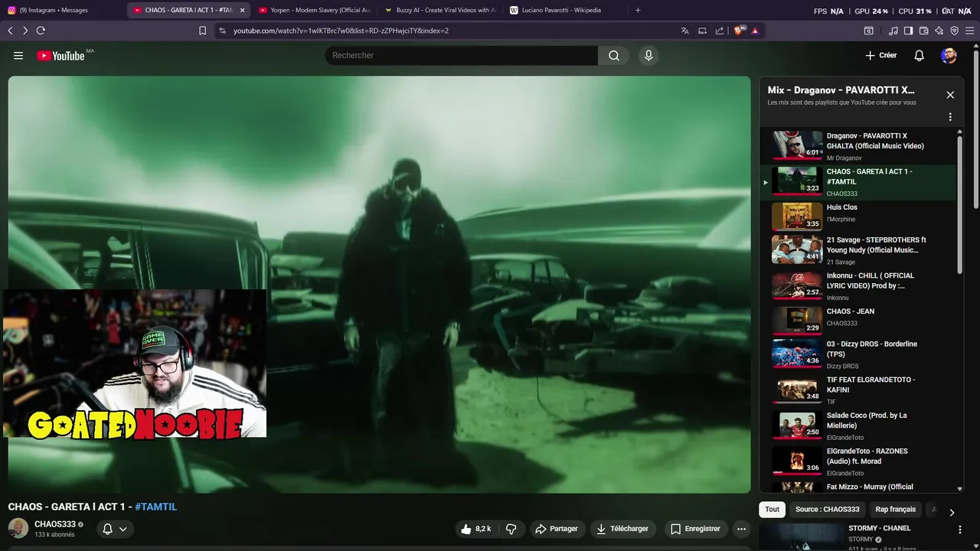Click the Créer button
This screenshot has width=980, height=551.
click(x=881, y=55)
